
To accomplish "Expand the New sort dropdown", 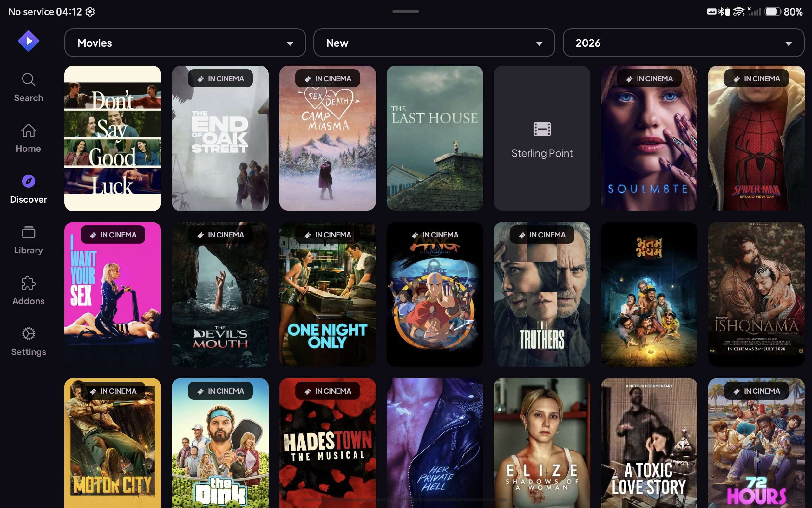I will tap(434, 43).
